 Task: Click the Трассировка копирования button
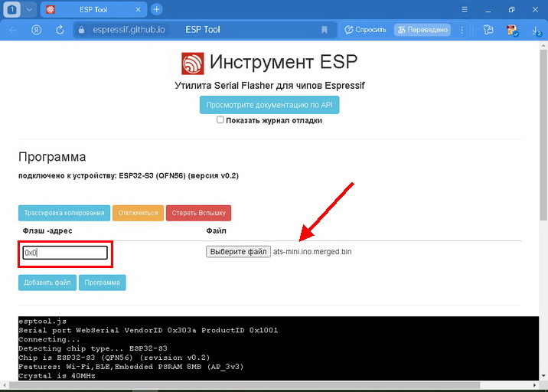[64, 213]
